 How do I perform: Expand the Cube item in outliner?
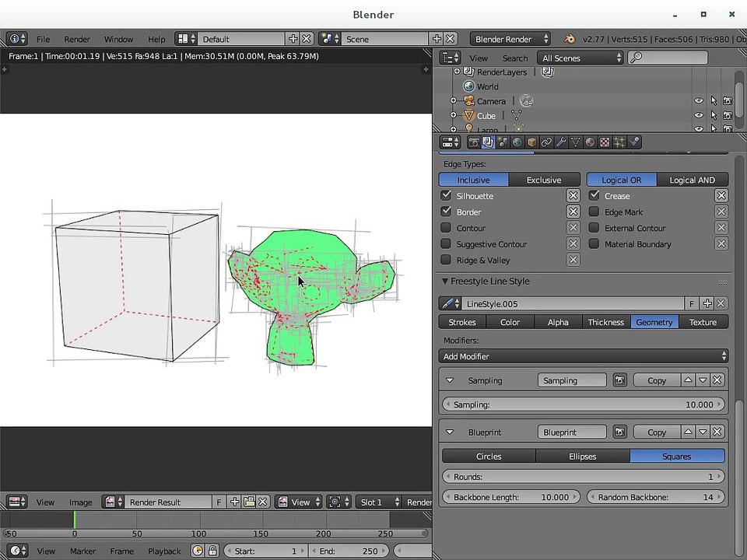pyautogui.click(x=453, y=115)
